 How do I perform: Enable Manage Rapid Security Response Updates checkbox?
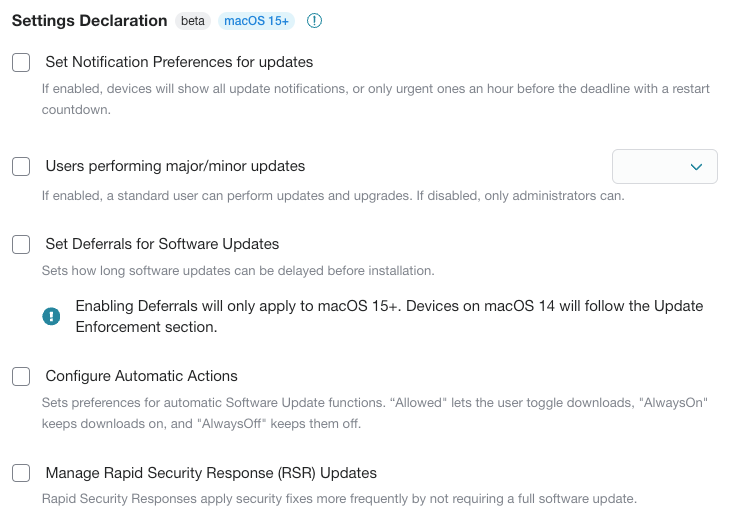coord(21,473)
